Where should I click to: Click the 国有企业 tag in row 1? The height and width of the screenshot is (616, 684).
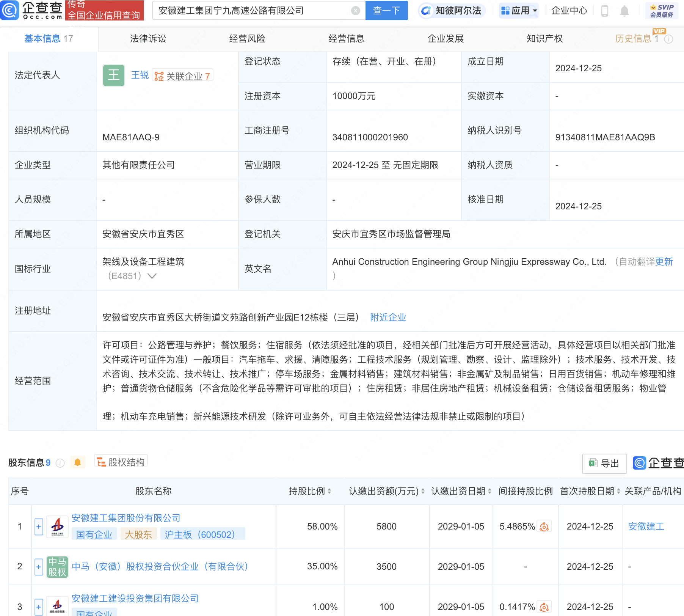click(x=94, y=534)
